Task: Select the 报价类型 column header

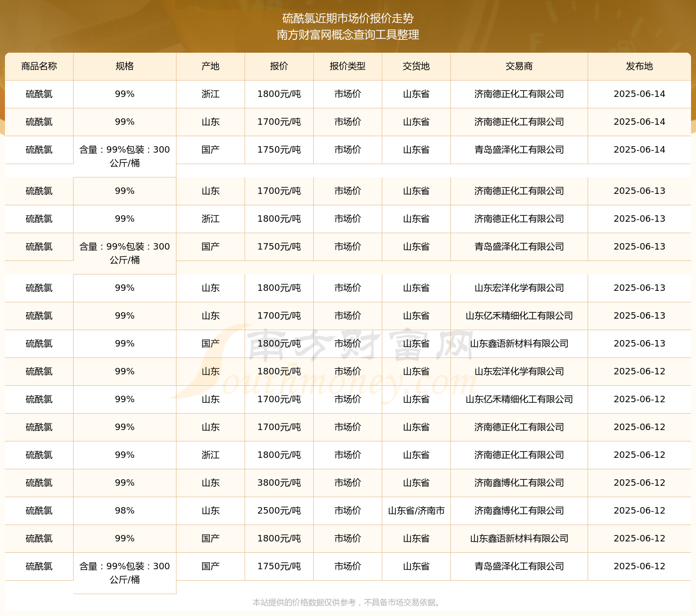Action: pos(348,67)
